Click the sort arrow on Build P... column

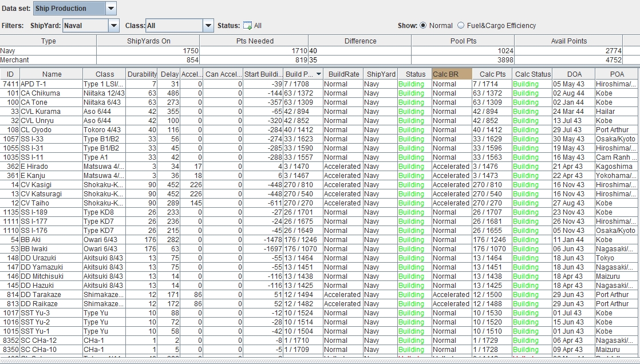click(x=318, y=74)
